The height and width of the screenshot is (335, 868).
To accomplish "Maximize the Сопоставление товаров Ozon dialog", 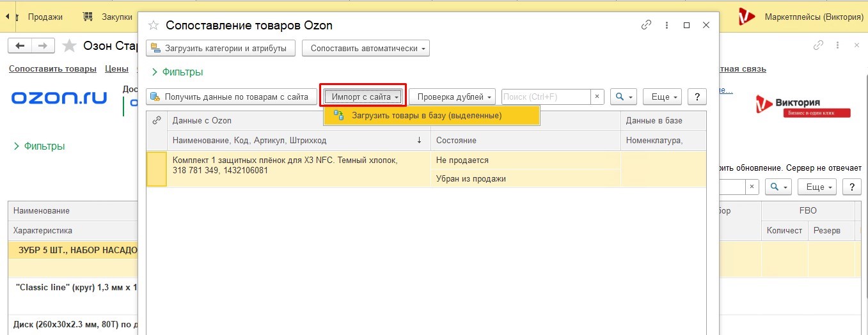I will point(686,26).
